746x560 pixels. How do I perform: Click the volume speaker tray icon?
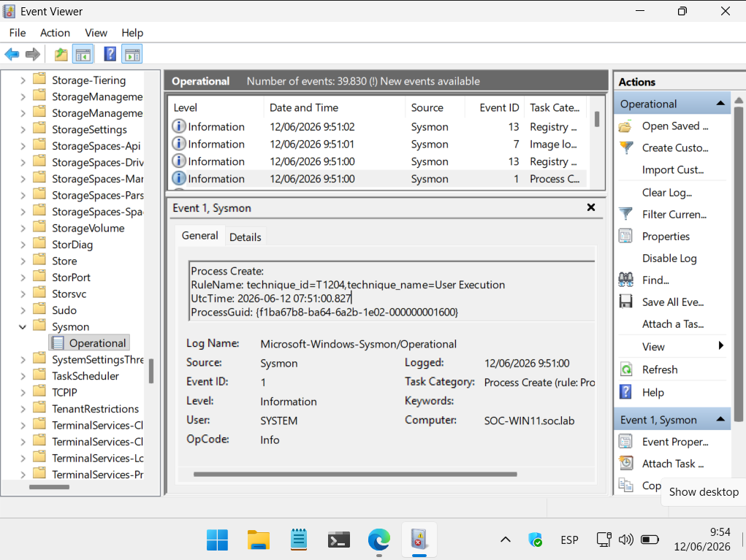(x=625, y=540)
